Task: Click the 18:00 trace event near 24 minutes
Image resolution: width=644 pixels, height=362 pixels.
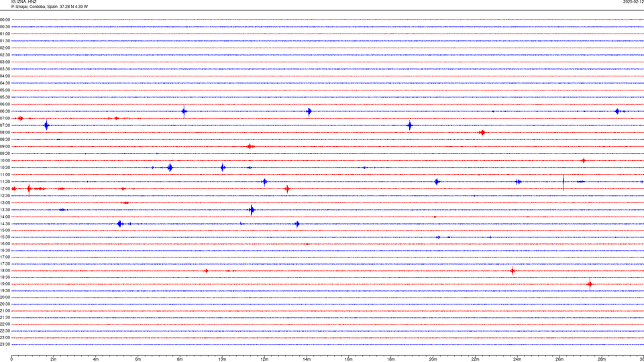Action: pyautogui.click(x=513, y=271)
